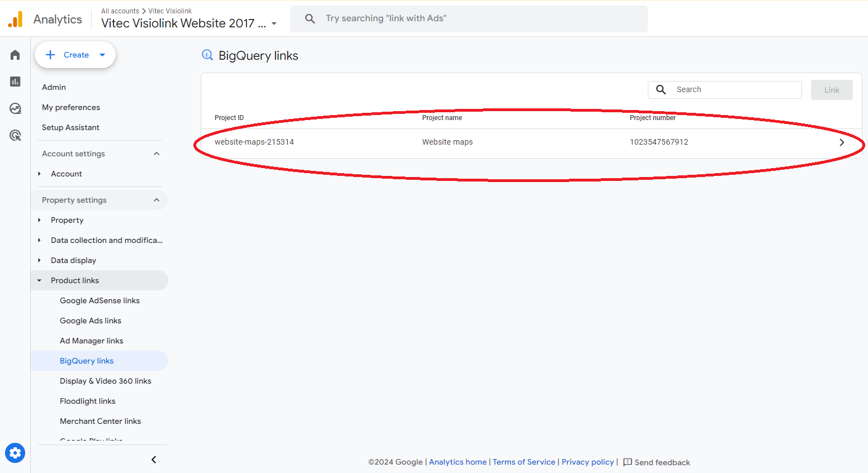
Task: Select Display & Video 360 links
Action: 106,381
